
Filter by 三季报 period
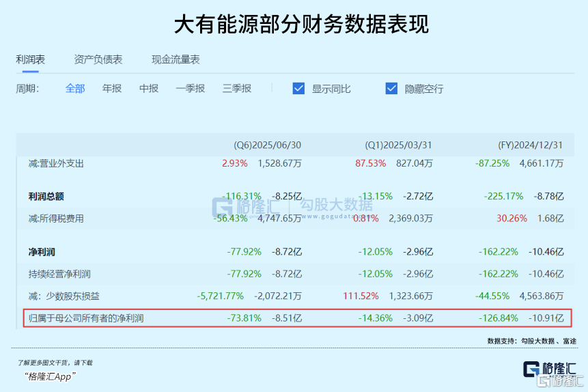pyautogui.click(x=237, y=89)
